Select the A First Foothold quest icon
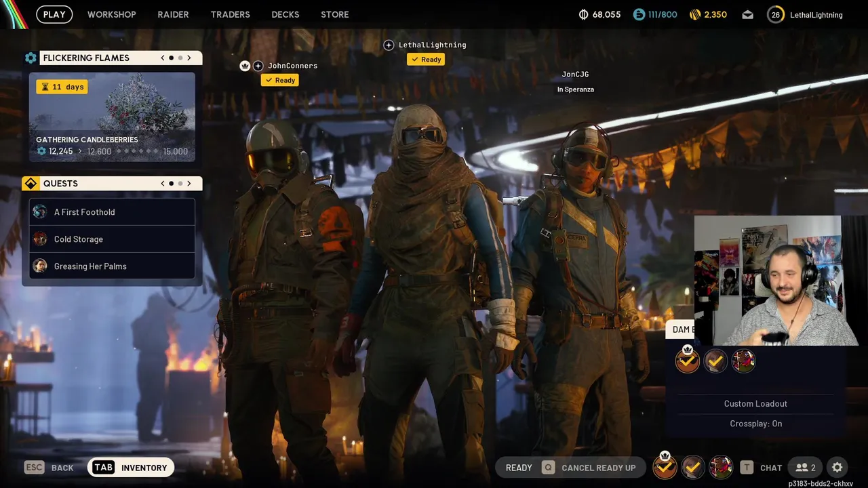This screenshot has height=488, width=868. click(x=40, y=212)
